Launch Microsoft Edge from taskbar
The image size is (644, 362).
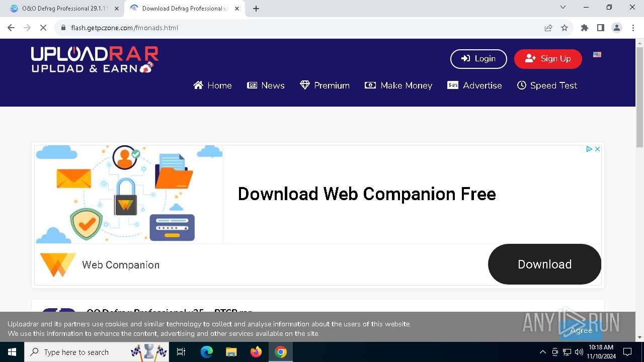point(207,352)
